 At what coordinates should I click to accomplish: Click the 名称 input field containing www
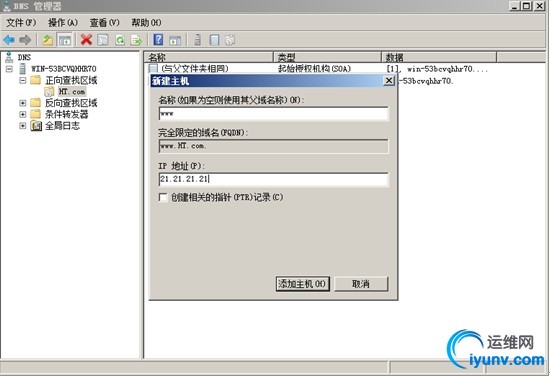(x=274, y=114)
